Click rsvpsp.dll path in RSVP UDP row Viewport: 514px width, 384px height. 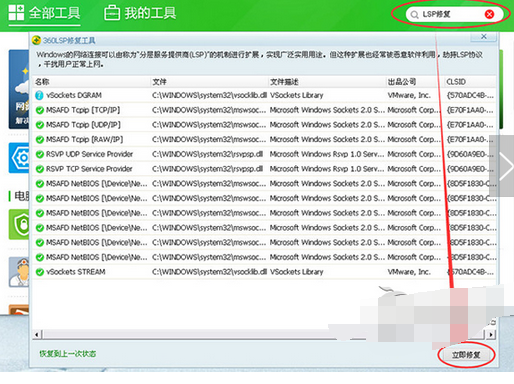207,154
